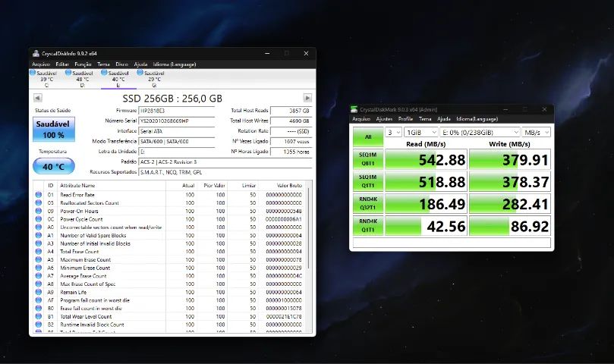
Task: Open Ajustes menu in CrystalDiskMark
Action: tap(384, 119)
